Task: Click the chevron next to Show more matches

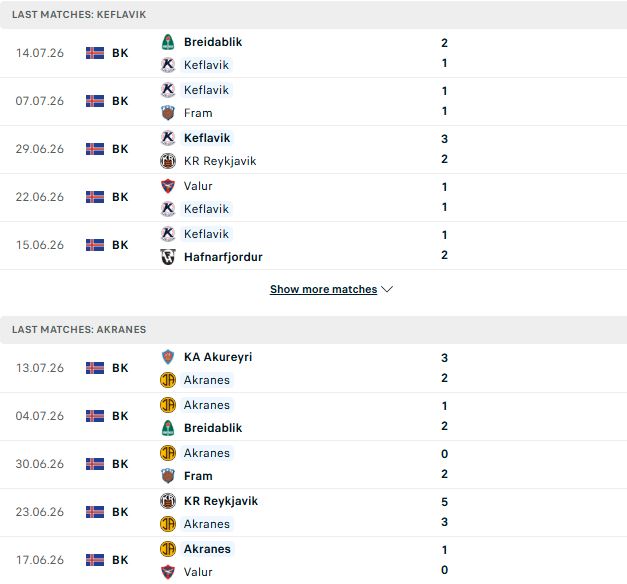Action: [x=387, y=289]
